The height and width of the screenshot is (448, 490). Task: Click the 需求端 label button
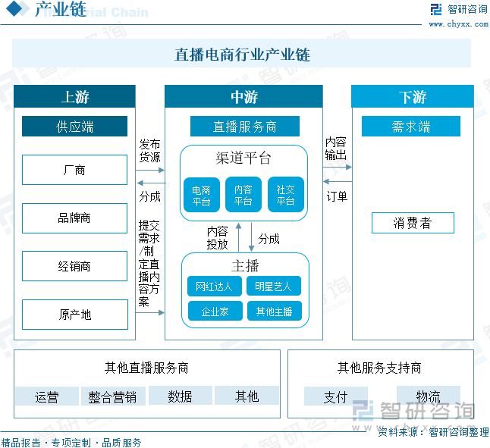(x=411, y=127)
